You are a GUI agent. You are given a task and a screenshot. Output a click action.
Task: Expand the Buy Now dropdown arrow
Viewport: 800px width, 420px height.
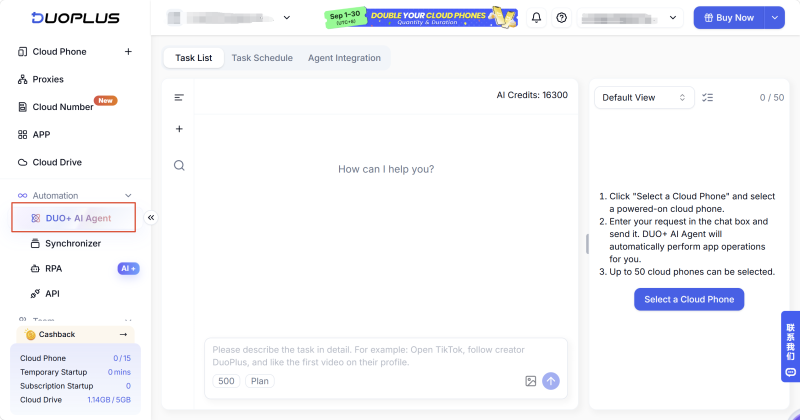pos(774,18)
